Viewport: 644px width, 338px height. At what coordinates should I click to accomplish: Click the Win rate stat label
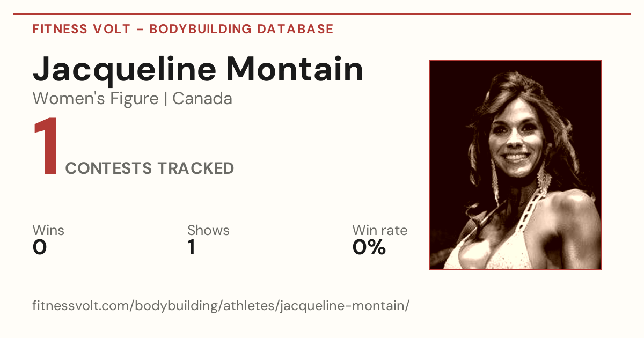(380, 230)
